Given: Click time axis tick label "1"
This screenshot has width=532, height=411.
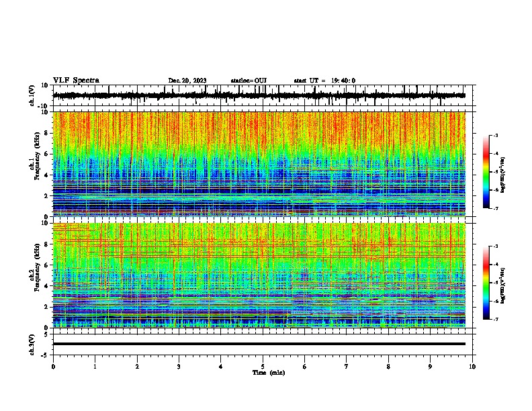Looking at the screenshot, I should tap(95, 367).
